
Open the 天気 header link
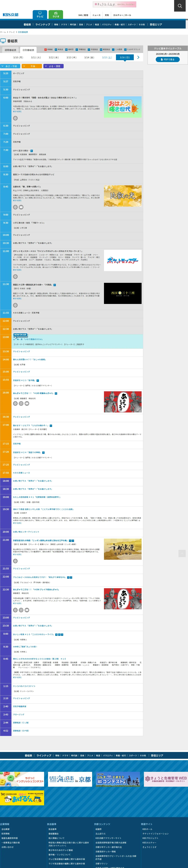click(107, 15)
